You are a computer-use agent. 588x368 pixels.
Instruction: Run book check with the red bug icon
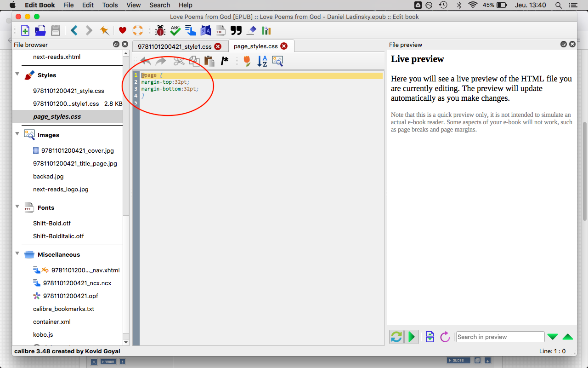160,31
